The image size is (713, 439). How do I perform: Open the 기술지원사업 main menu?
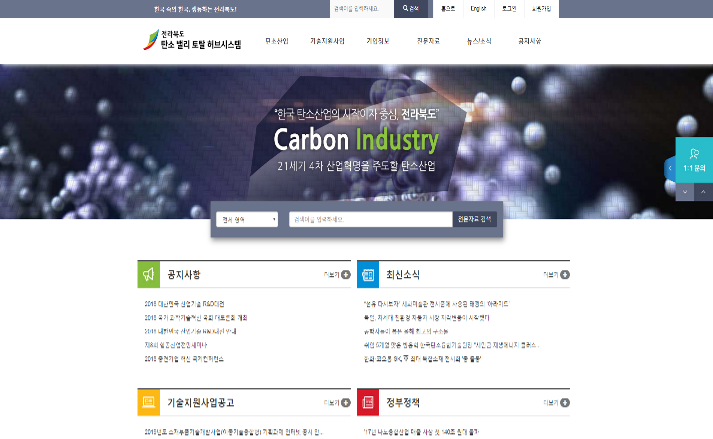click(327, 41)
